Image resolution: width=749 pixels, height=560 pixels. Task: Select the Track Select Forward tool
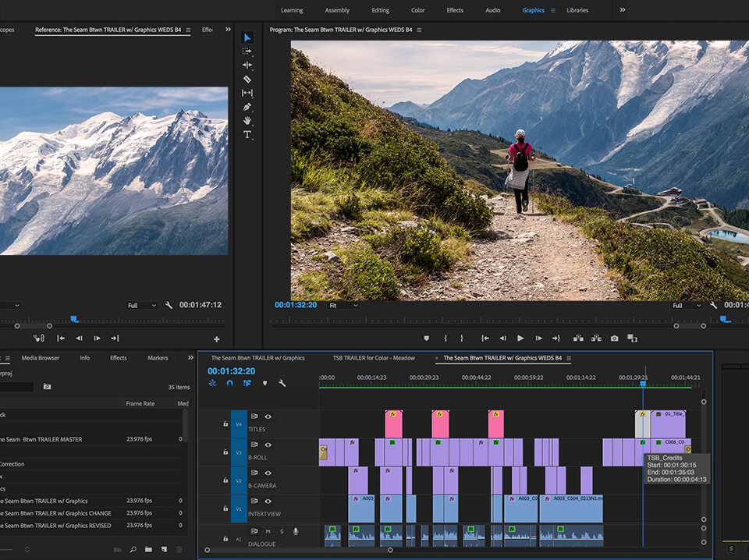pyautogui.click(x=247, y=51)
